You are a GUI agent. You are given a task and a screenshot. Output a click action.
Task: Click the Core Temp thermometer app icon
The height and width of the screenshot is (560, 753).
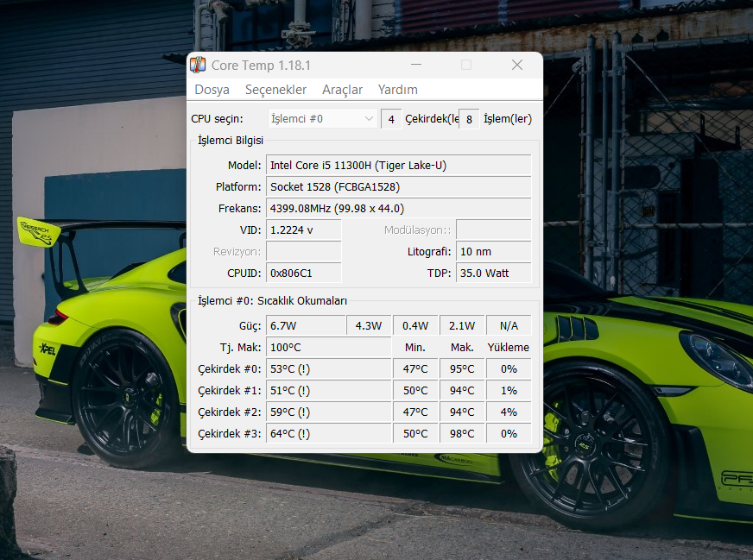198,65
